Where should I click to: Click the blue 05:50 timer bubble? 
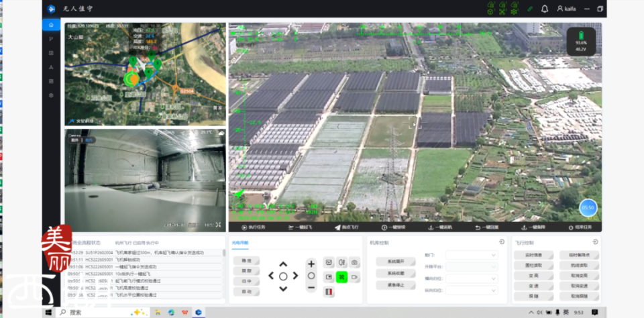(x=588, y=208)
